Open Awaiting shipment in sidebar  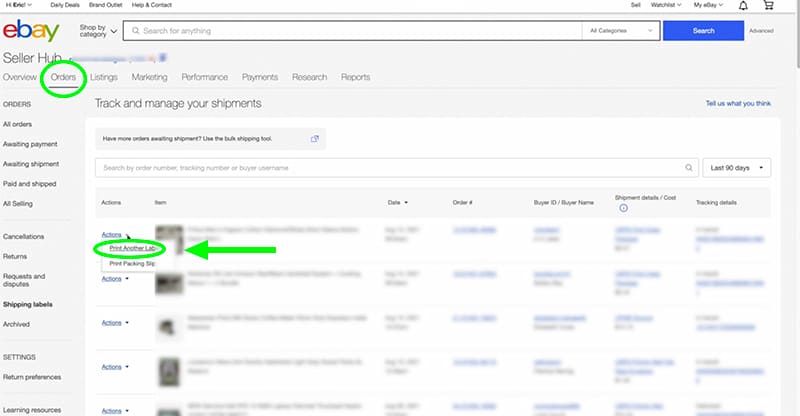[x=31, y=164]
